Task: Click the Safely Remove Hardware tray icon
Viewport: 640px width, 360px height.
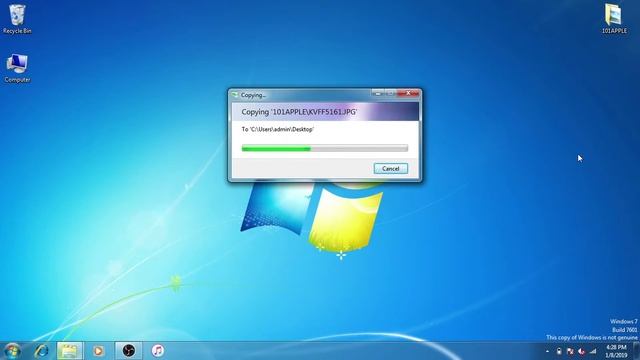Action: 559,351
